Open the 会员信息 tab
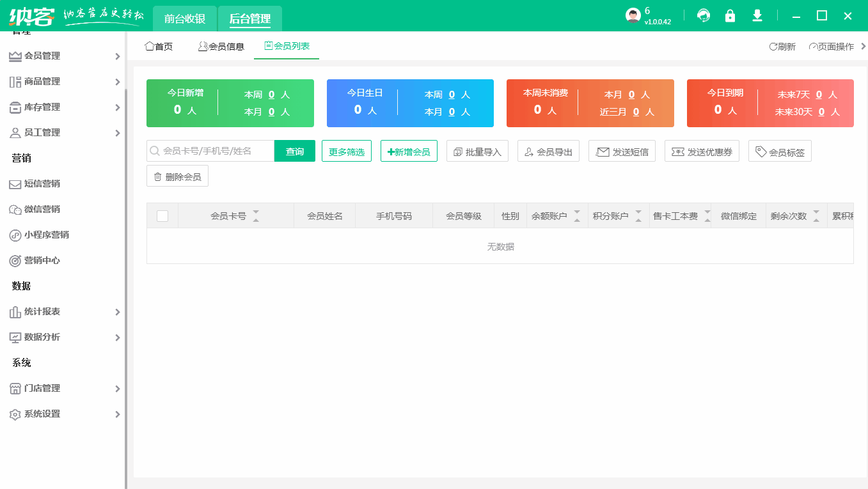Viewport: 868px width, 489px height. coord(222,46)
